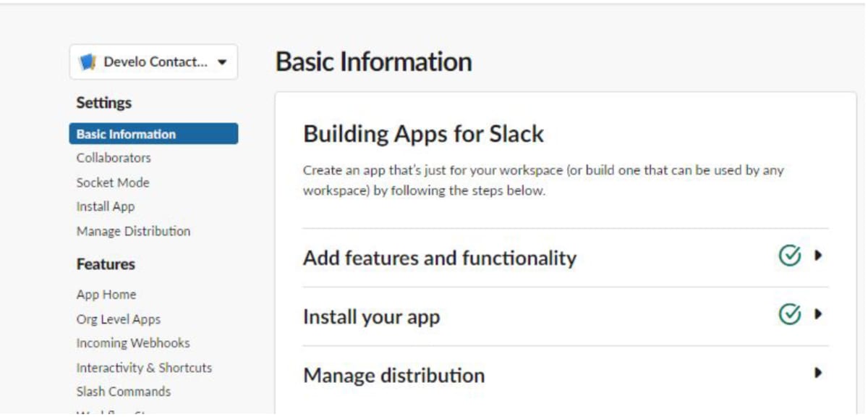868x417 pixels.
Task: Open the Slash Commands page
Action: [123, 391]
